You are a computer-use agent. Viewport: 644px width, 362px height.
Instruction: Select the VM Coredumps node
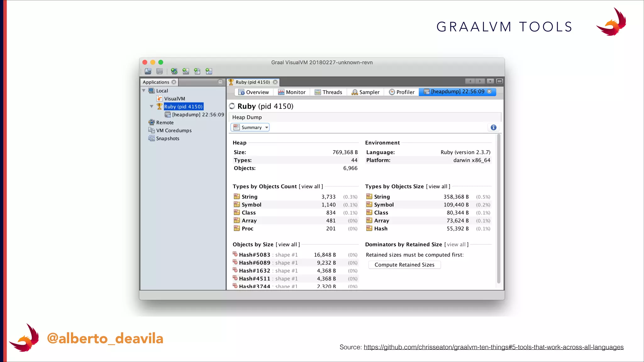tap(174, 130)
